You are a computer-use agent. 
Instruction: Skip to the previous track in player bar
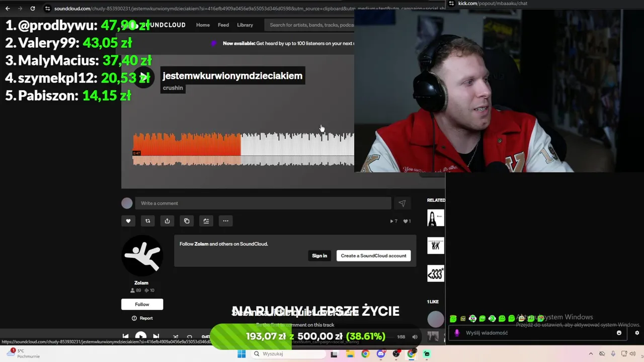(126, 337)
